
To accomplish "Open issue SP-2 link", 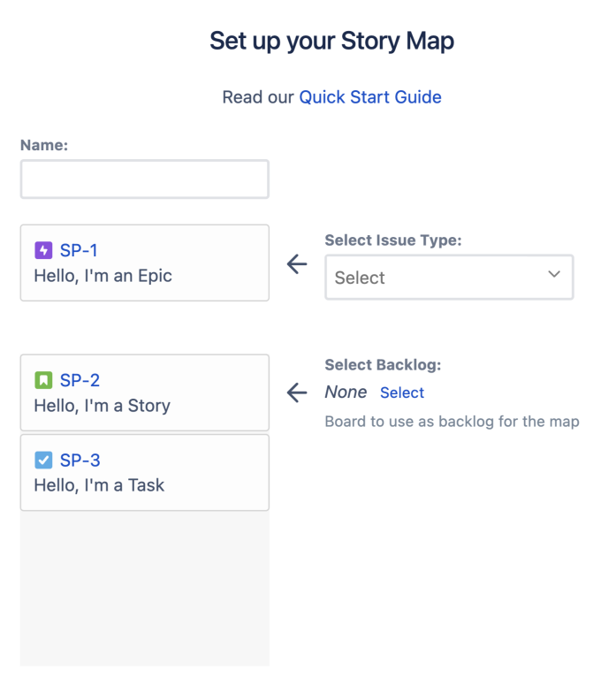I will coord(80,380).
